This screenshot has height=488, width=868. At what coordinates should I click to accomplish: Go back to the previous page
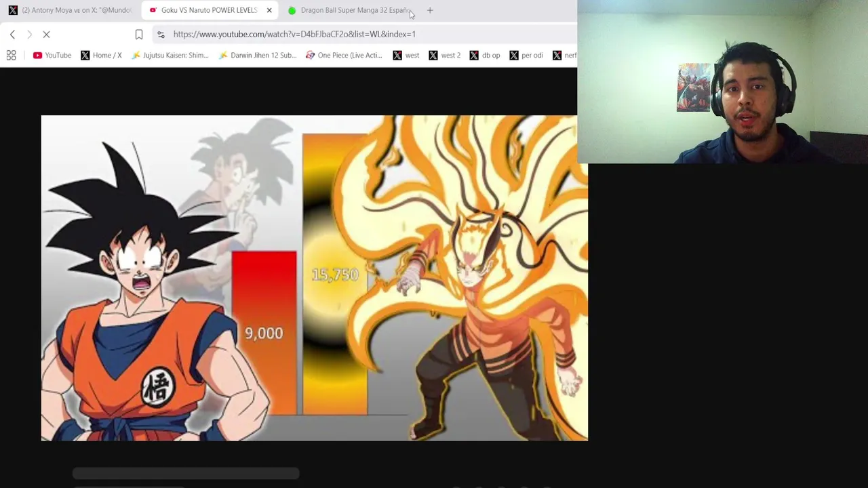pos(12,34)
